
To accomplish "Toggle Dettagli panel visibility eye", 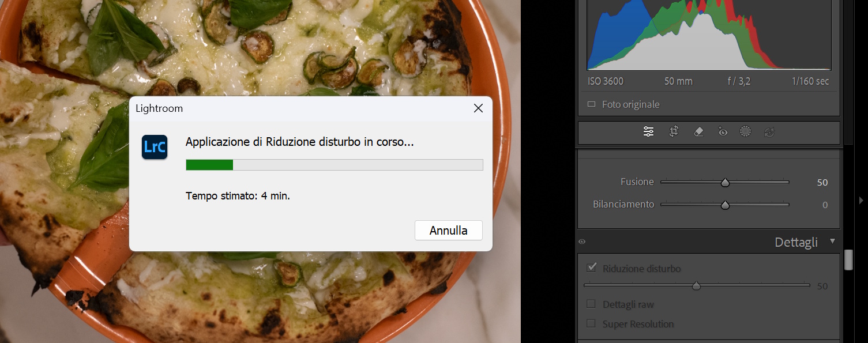I will pos(582,242).
